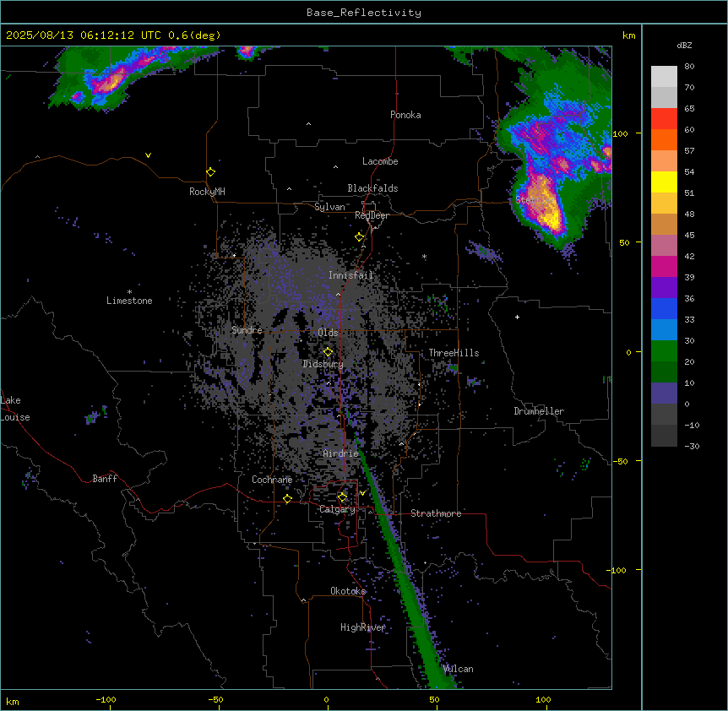Click the yellow V marker northeast of Calgary
The image size is (728, 711).
[362, 493]
